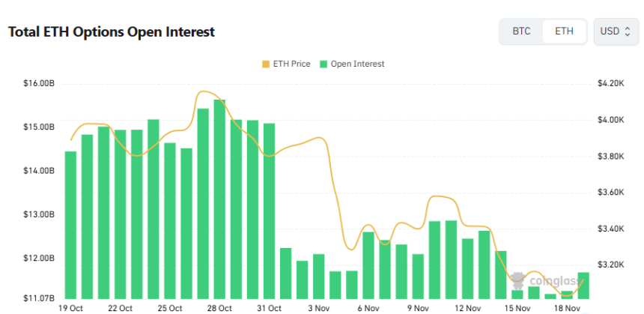Open the USD currency dropdown
The image size is (644, 314).
(x=614, y=31)
